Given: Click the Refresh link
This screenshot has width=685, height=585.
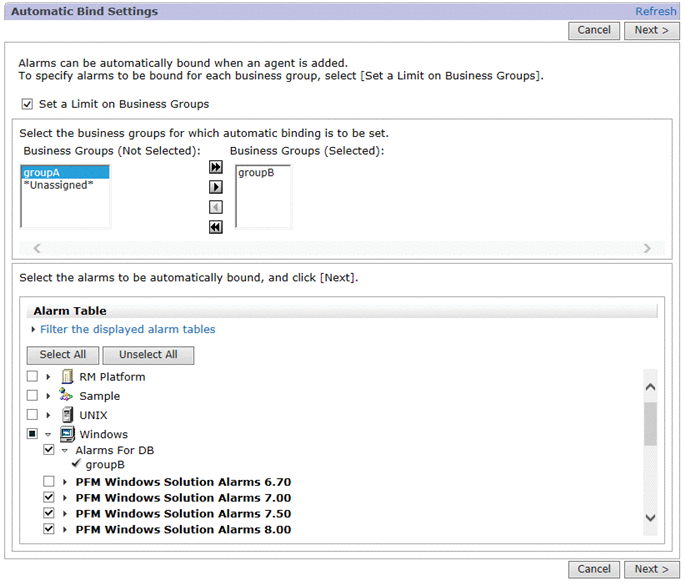Looking at the screenshot, I should click(x=656, y=11).
